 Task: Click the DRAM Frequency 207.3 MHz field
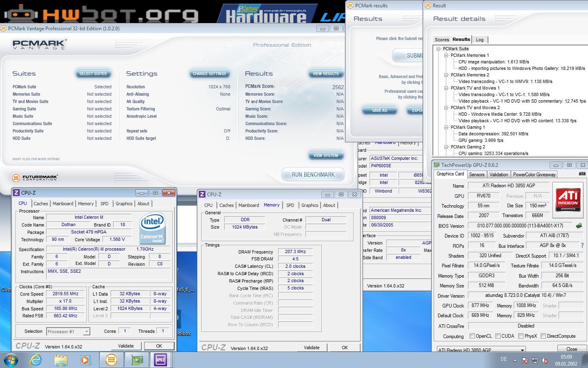[x=296, y=251]
